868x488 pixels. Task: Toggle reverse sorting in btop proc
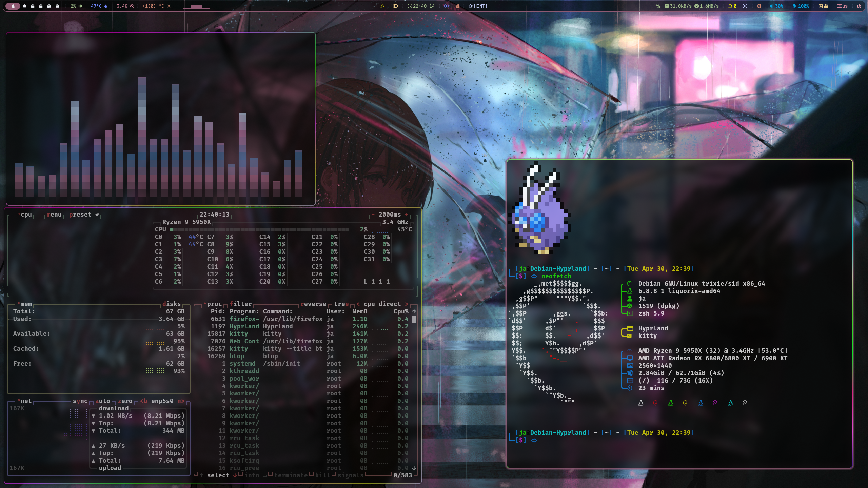pyautogui.click(x=313, y=304)
